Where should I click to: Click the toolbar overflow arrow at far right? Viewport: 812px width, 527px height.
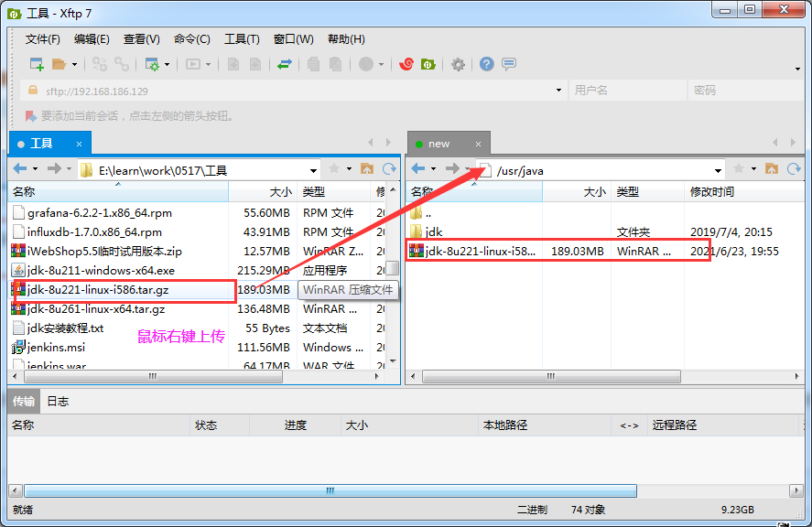pyautogui.click(x=797, y=69)
